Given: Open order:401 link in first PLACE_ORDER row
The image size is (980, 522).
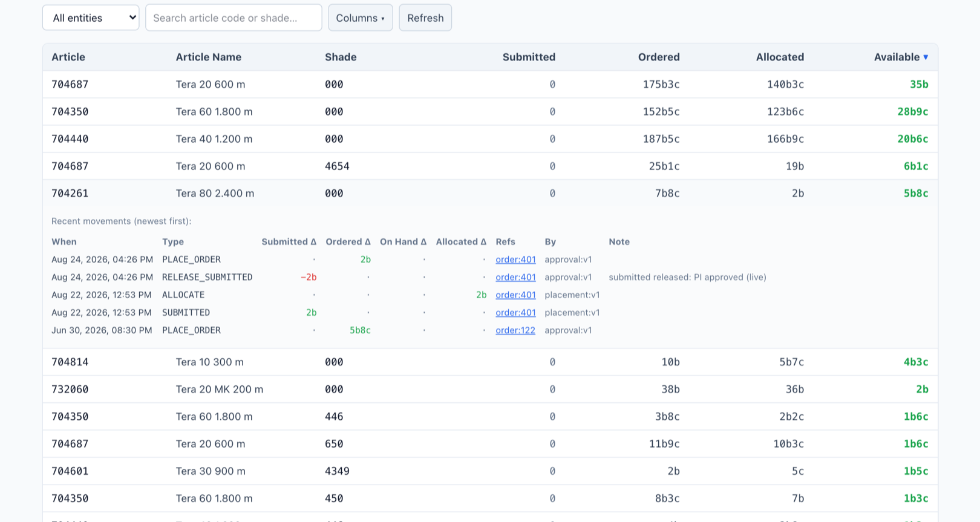Looking at the screenshot, I should tap(515, 259).
